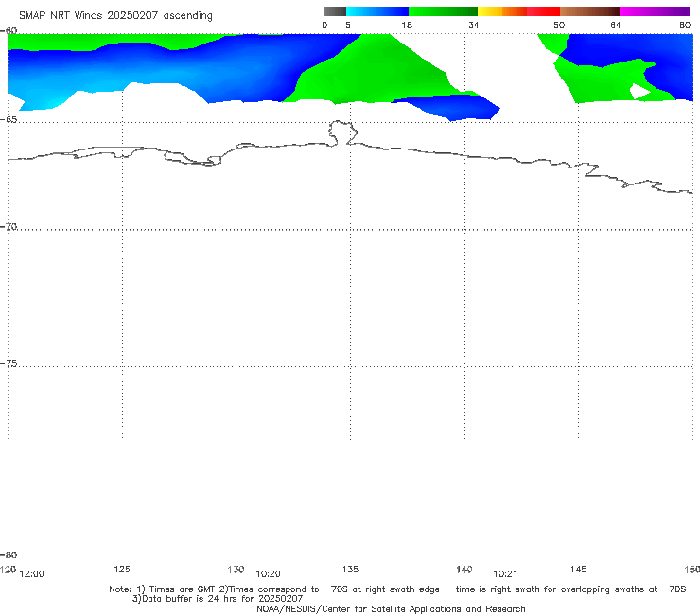Click the "NOAA/NESDIS/Center for Satellite Applications and Research" credit

coord(391,608)
